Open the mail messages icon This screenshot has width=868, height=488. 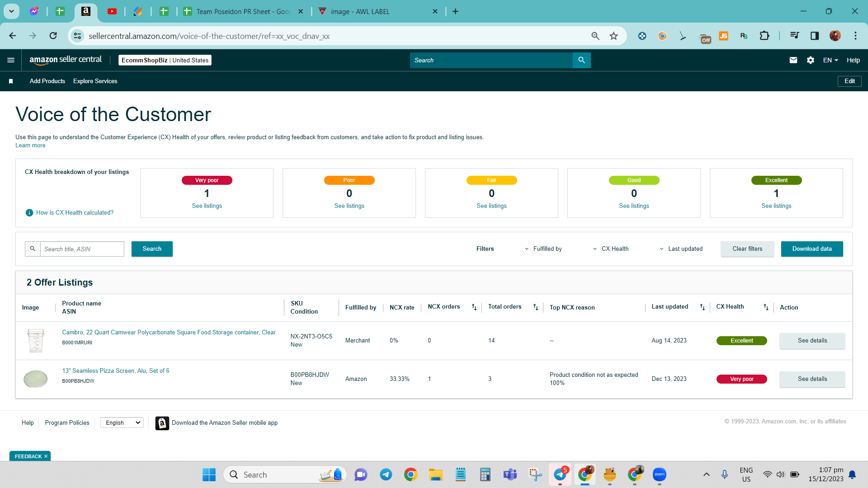pyautogui.click(x=793, y=60)
